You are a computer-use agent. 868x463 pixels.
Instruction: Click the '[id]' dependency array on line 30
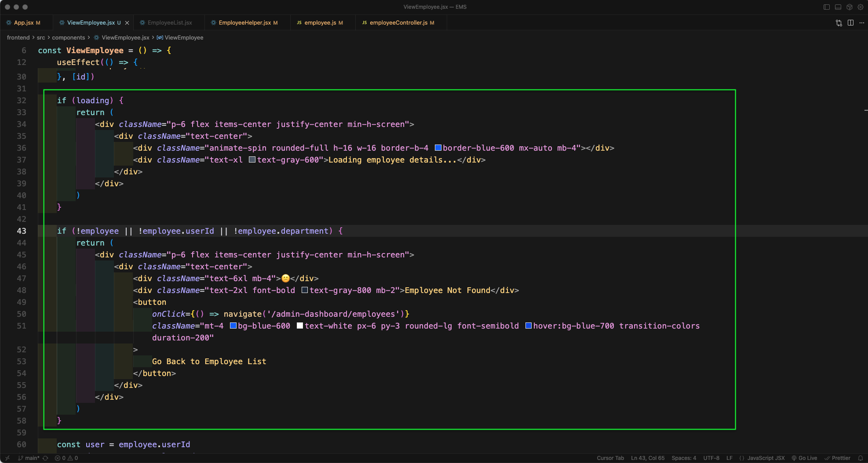click(x=81, y=77)
